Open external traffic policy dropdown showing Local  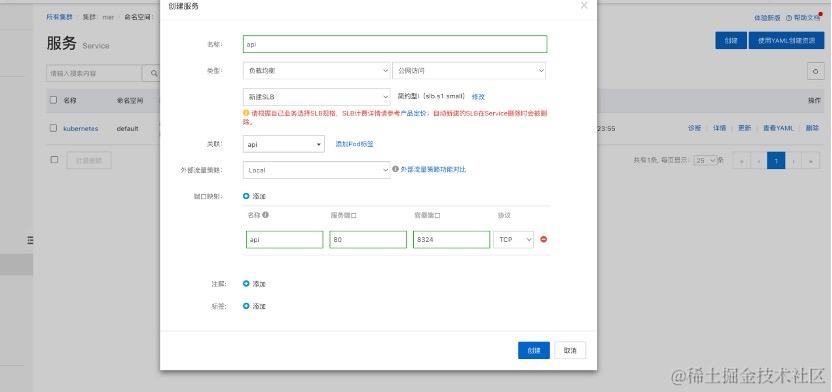316,170
